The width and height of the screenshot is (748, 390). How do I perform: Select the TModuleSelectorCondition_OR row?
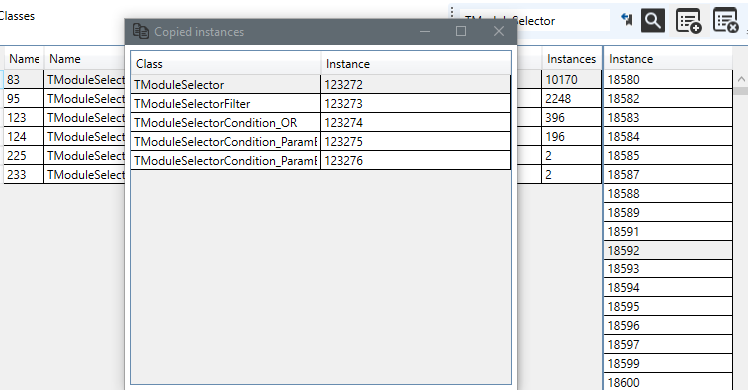321,123
